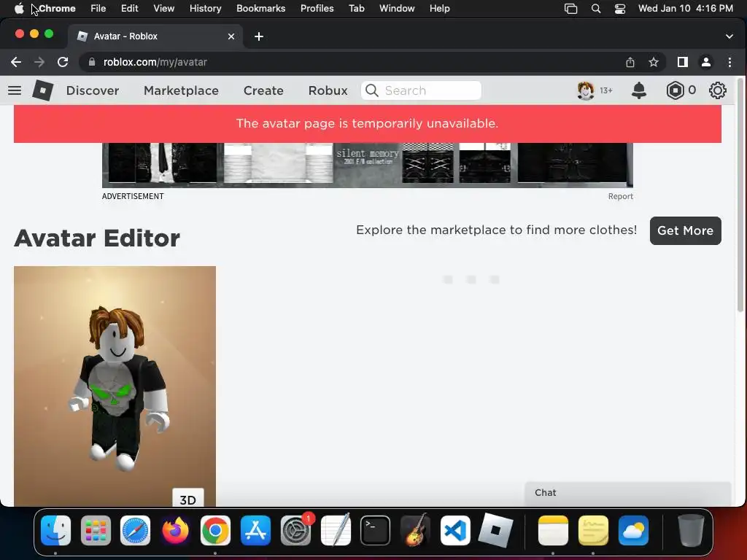Viewport: 747px width, 560px height.
Task: Launch Firefox from the Dock
Action: pos(175,531)
